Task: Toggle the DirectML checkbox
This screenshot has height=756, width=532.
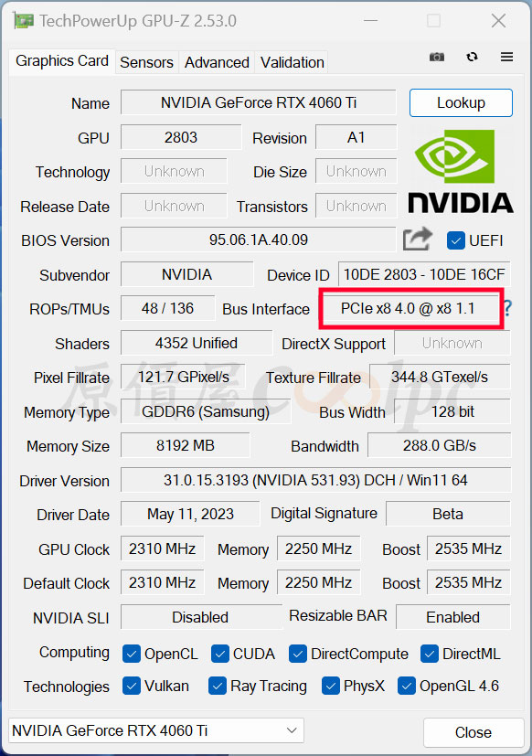Action: click(429, 654)
